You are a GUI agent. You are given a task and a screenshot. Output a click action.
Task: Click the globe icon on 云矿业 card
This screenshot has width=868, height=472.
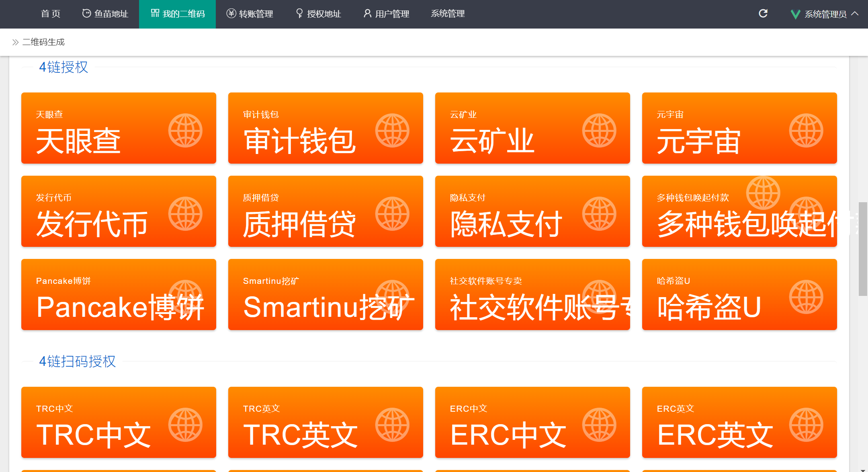pos(599,131)
